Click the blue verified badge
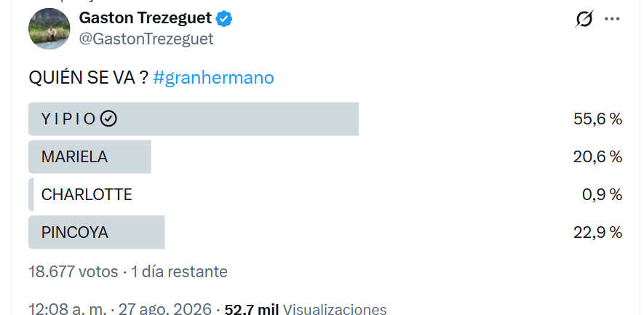The height and width of the screenshot is (315, 644). pos(224,19)
